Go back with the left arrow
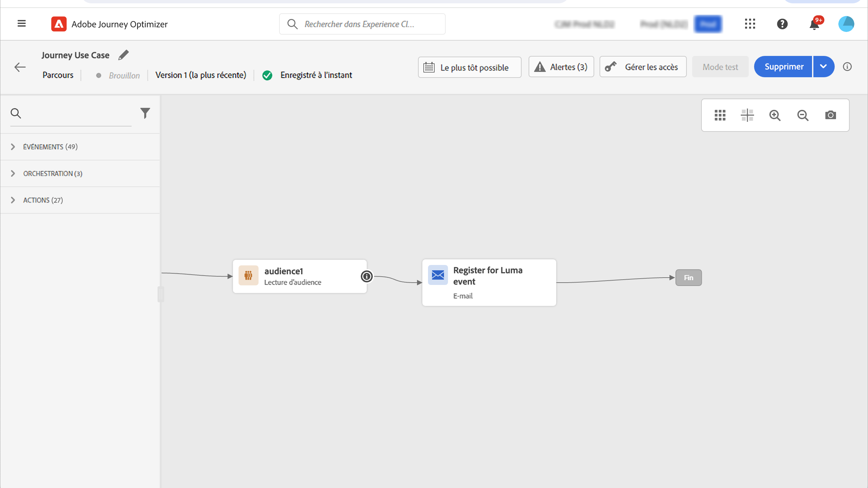This screenshot has width=868, height=488. click(x=20, y=67)
